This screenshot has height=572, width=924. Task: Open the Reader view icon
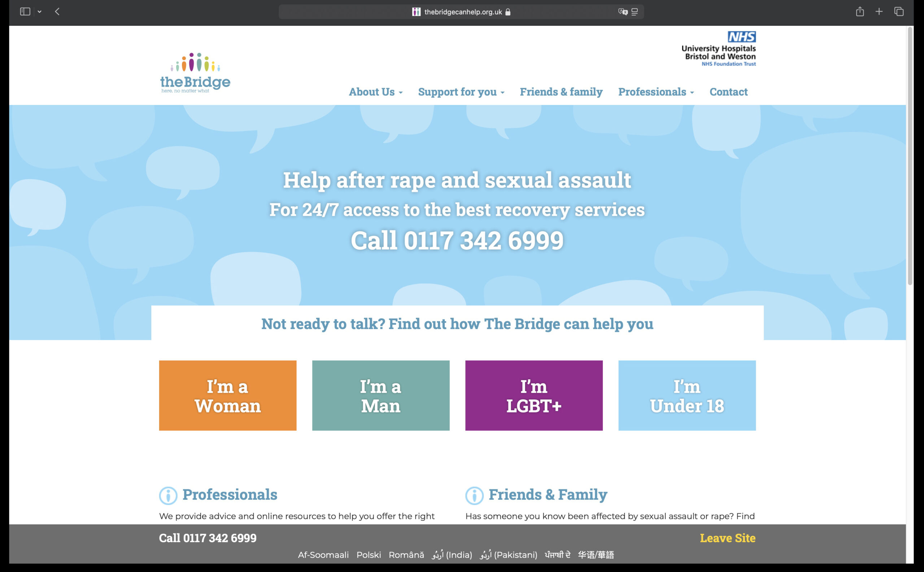coord(635,12)
